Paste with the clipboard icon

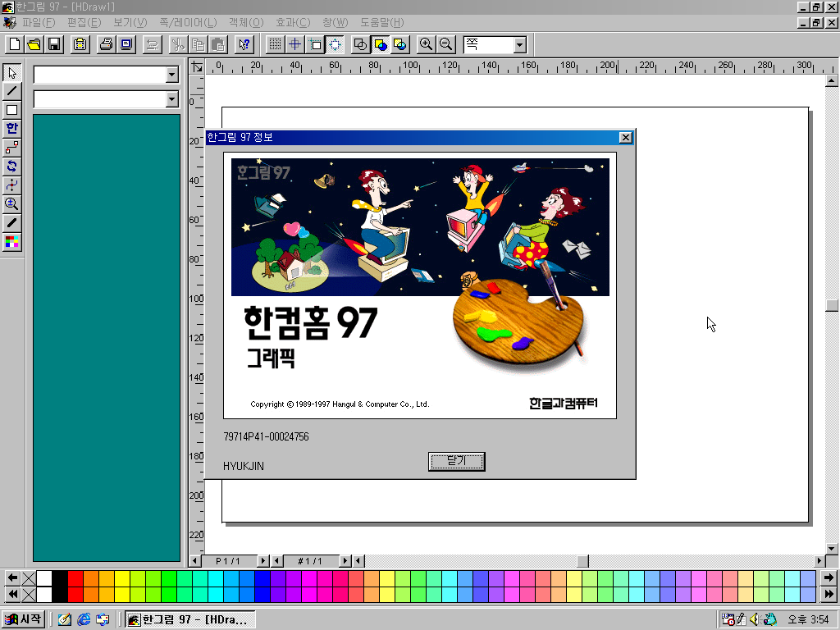tap(217, 44)
